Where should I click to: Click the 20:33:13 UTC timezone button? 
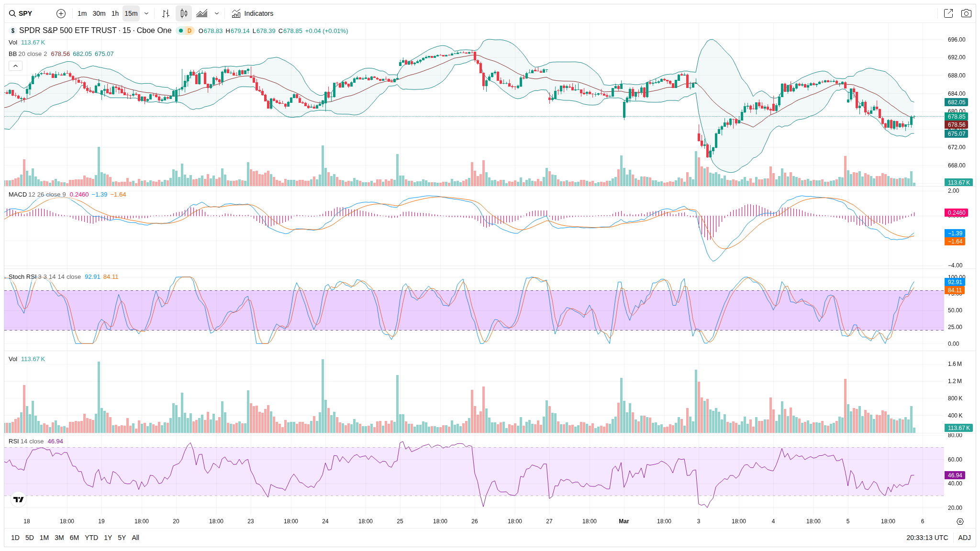pos(926,538)
